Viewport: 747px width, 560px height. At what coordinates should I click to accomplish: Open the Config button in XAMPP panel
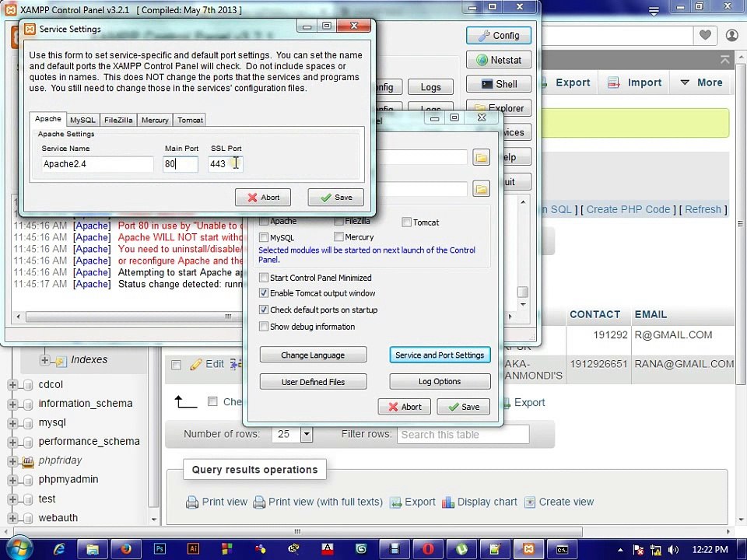pos(499,35)
